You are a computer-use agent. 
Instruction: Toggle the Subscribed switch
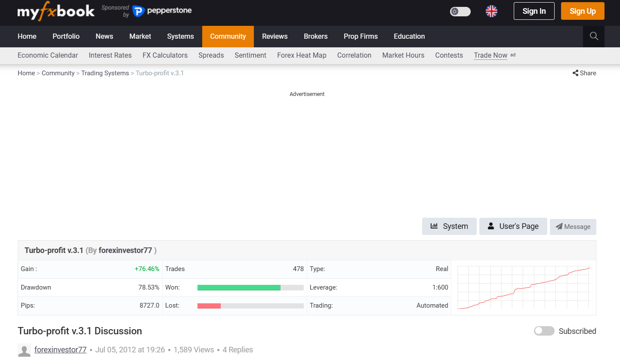544,331
